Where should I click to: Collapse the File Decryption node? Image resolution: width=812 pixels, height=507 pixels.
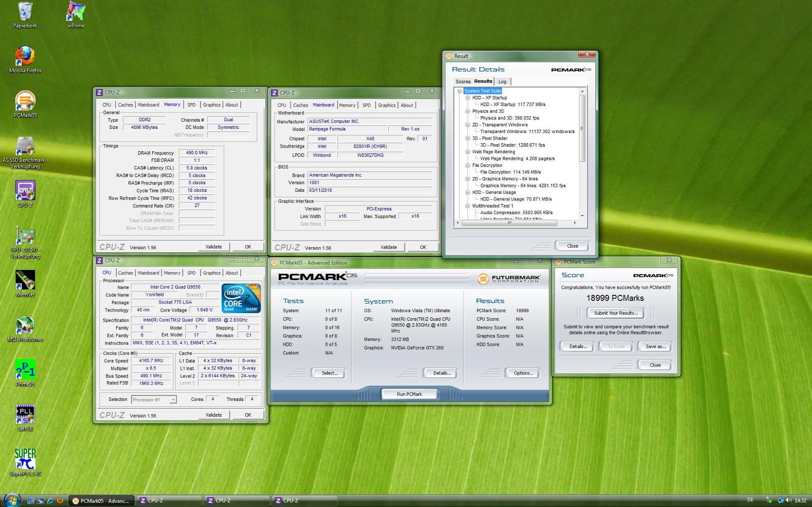coord(468,165)
